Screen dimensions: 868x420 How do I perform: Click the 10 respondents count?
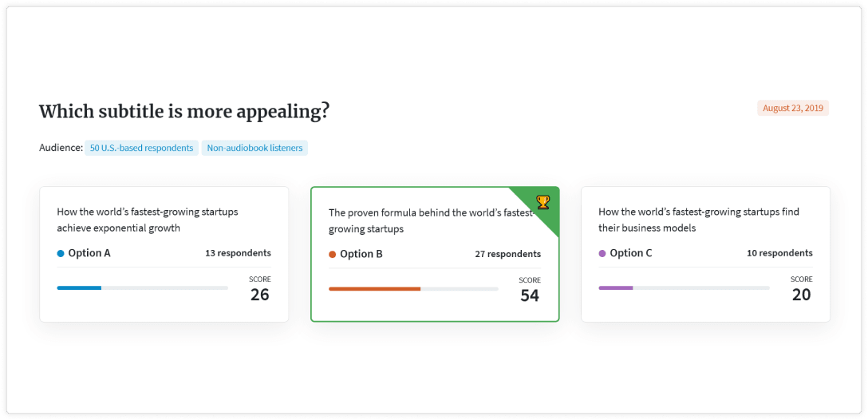tap(779, 253)
